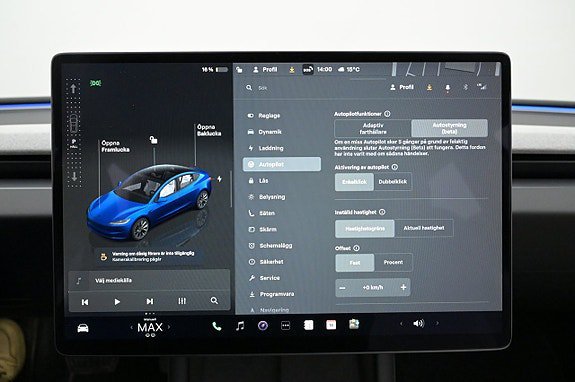This screenshot has height=382, width=575.
Task: Open Profil in the settings header
Action: 402,87
